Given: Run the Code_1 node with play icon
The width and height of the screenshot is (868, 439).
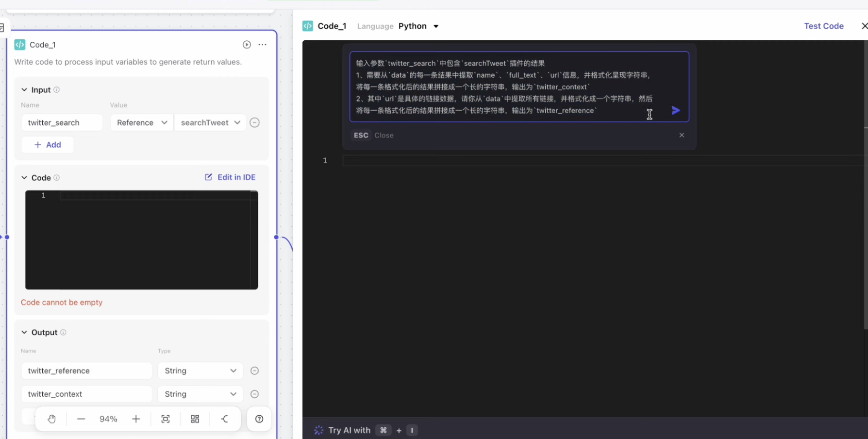Looking at the screenshot, I should 247,45.
